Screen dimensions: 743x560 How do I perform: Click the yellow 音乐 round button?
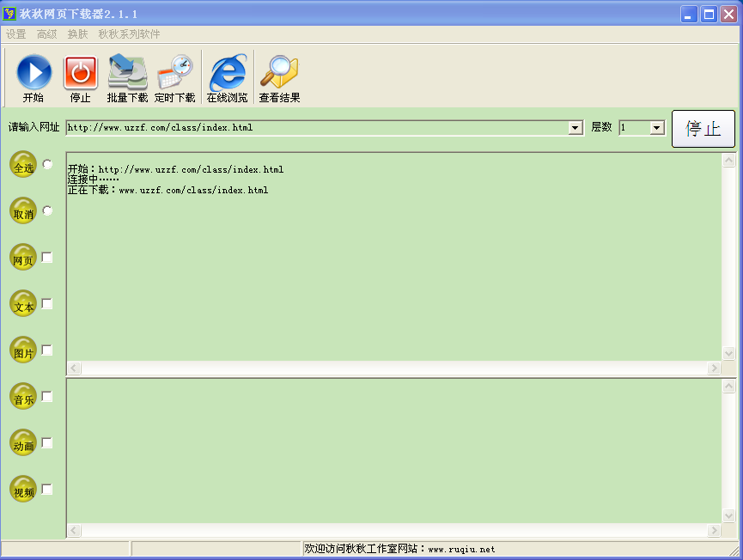(x=23, y=397)
